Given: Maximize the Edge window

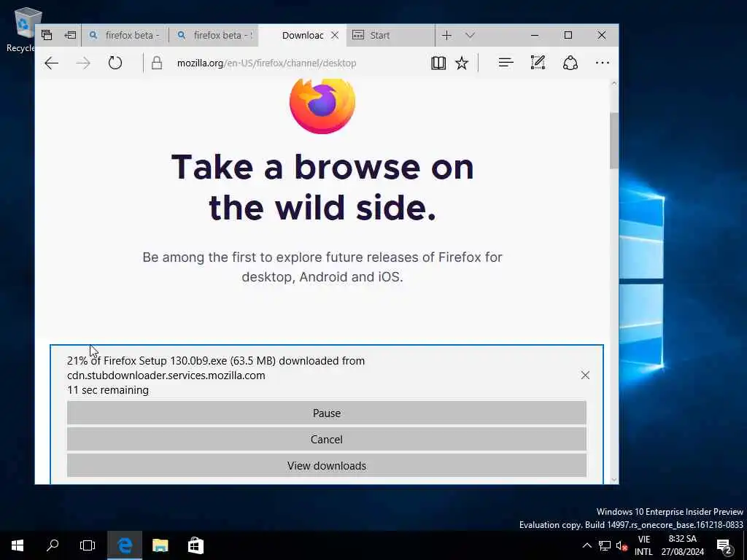Looking at the screenshot, I should [x=568, y=35].
